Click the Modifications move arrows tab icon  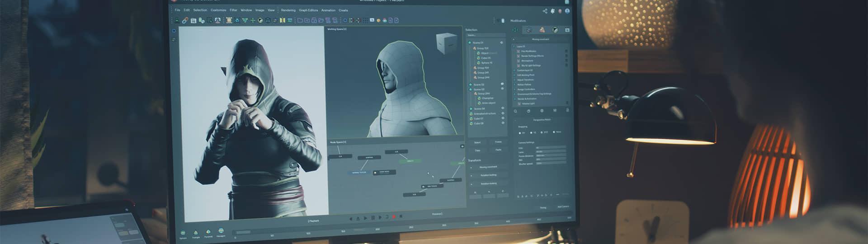[515, 30]
